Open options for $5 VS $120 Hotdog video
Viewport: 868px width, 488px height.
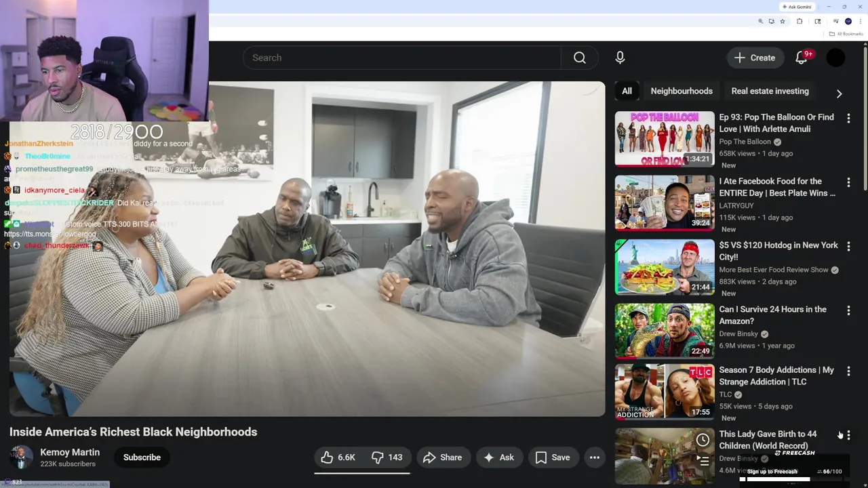(848, 246)
